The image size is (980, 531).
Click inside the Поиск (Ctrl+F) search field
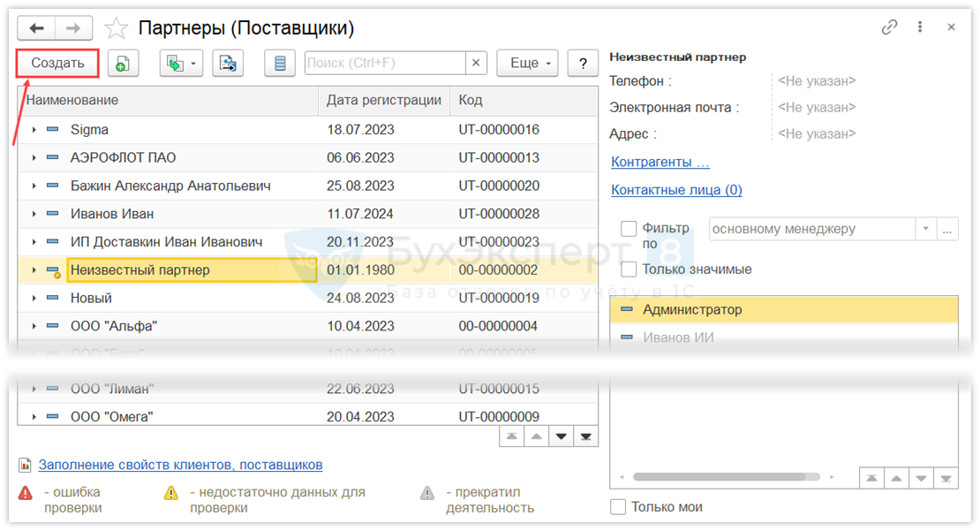(384, 63)
